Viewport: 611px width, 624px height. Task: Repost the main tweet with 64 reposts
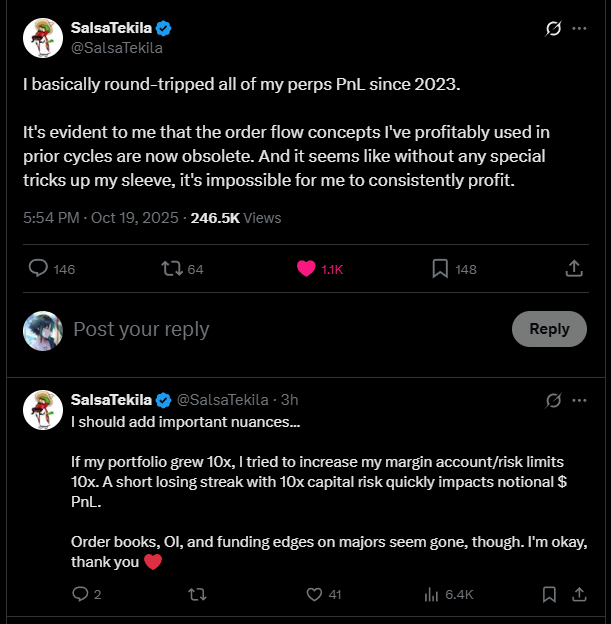[170, 269]
